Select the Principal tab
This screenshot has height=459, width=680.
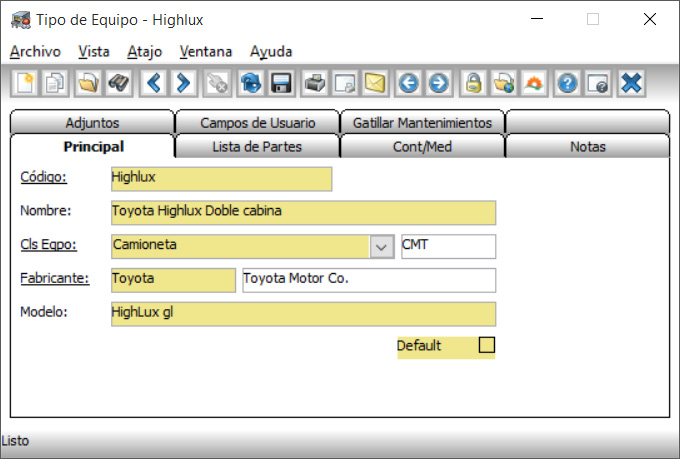click(x=93, y=147)
